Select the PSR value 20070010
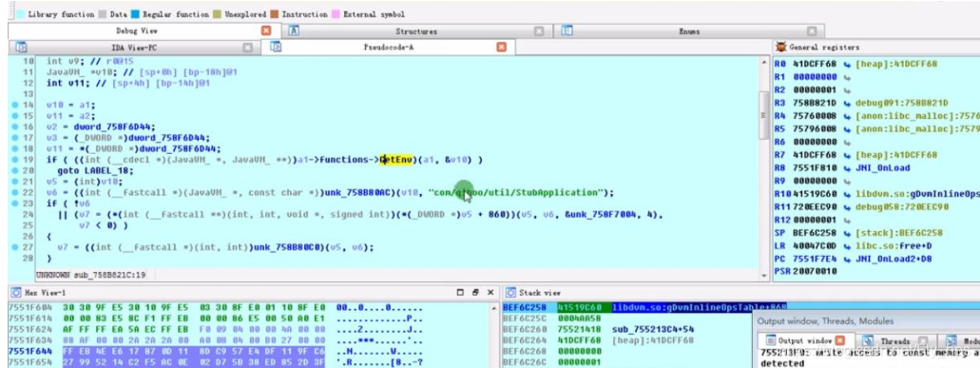This screenshot has width=980, height=368. (816, 272)
